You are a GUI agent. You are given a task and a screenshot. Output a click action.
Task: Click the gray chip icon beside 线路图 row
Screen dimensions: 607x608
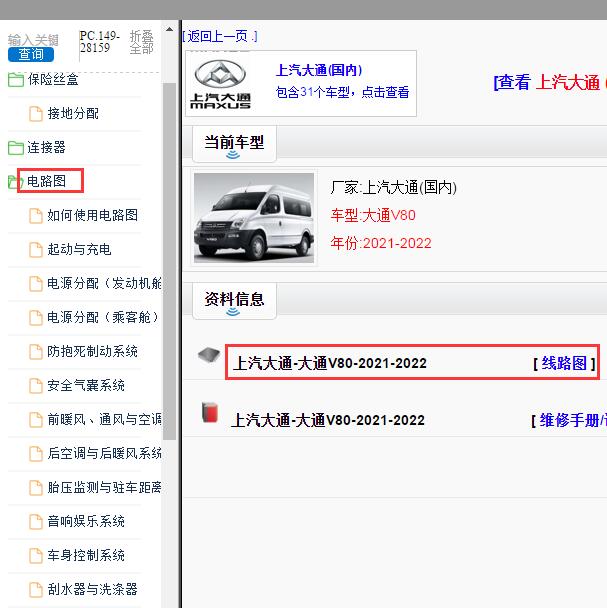pos(209,354)
